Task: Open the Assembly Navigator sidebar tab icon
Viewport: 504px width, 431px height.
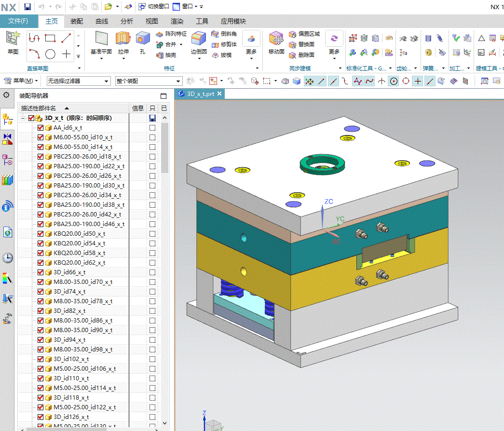Action: tap(8, 119)
